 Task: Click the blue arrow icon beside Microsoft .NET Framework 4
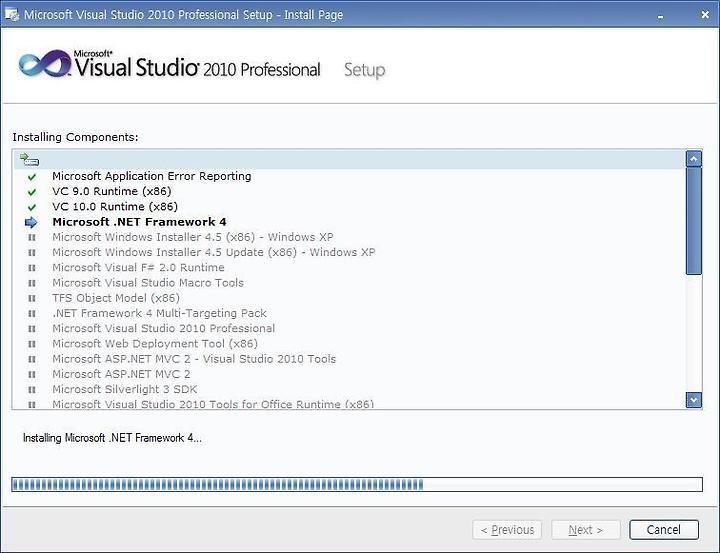tap(31, 222)
